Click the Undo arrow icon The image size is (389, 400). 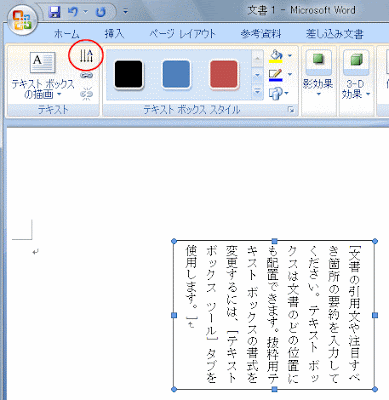point(73,12)
